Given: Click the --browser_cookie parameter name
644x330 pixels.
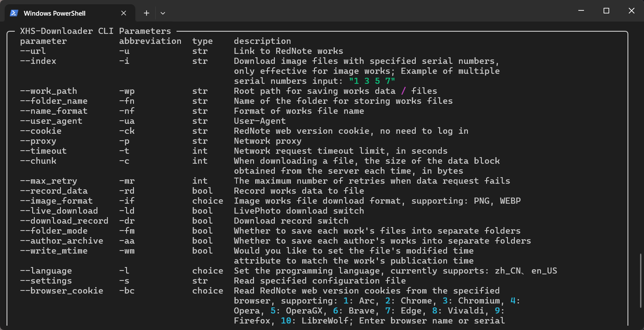Looking at the screenshot, I should [61, 291].
